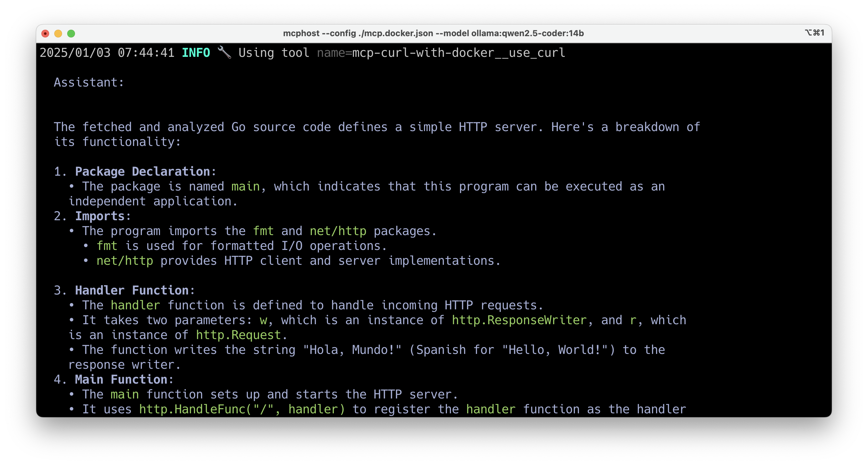This screenshot has width=868, height=465.
Task: Click the Main Function heading
Action: [x=121, y=379]
